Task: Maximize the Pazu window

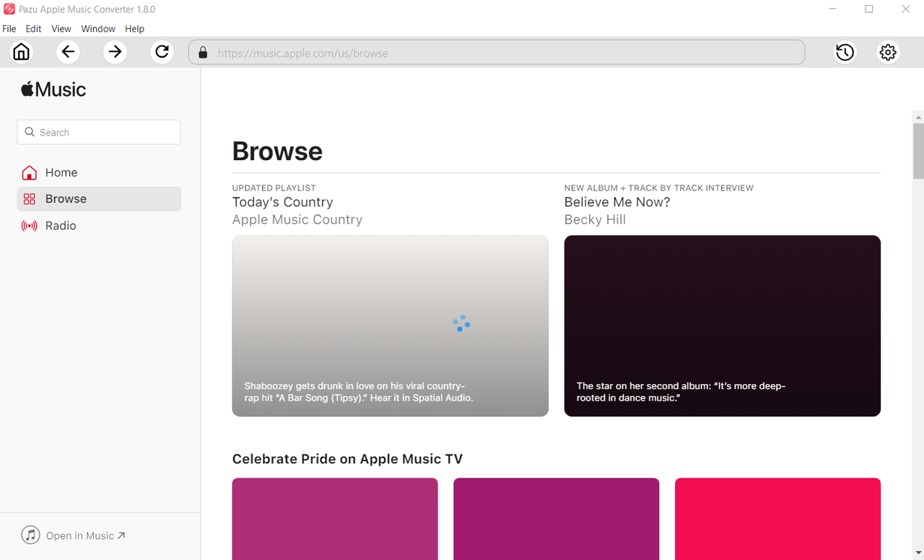Action: pyautogui.click(x=869, y=9)
